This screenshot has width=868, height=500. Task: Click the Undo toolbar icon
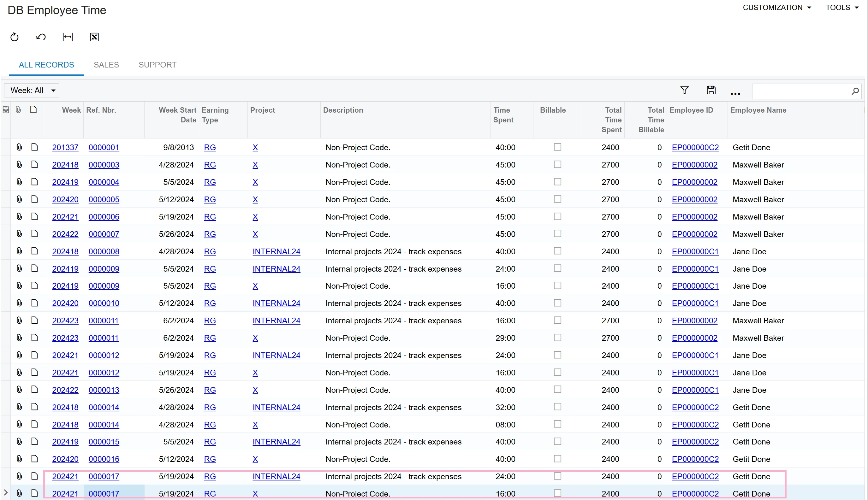click(41, 37)
